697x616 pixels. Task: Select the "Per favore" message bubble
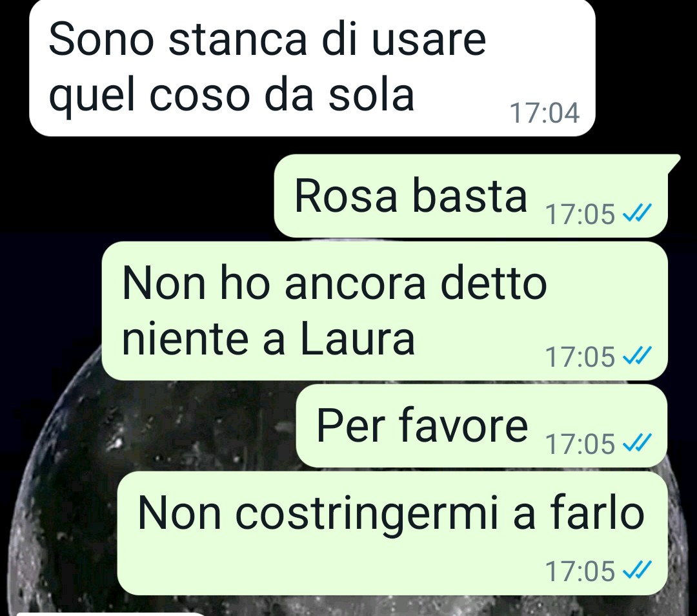click(x=482, y=426)
